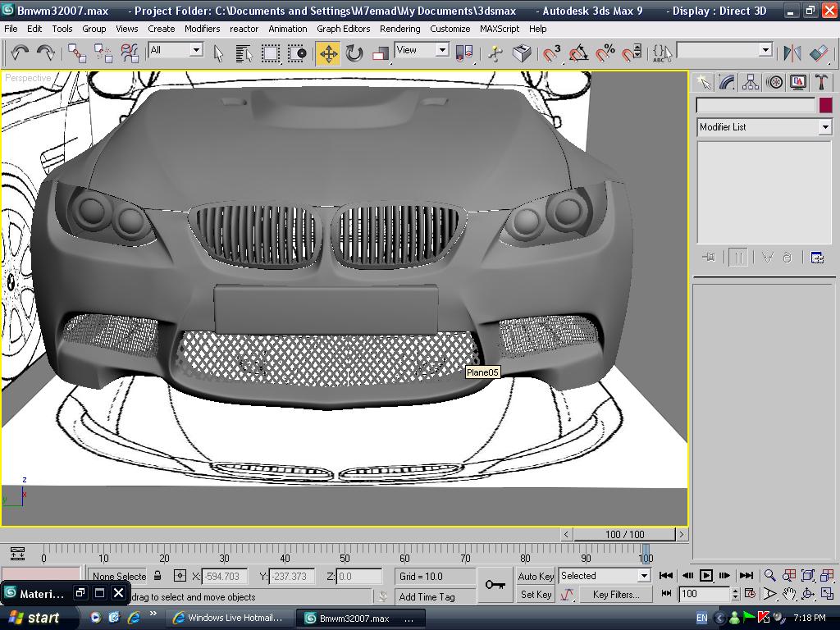Switch to the Modify command panel tab
840x630 pixels.
727,83
